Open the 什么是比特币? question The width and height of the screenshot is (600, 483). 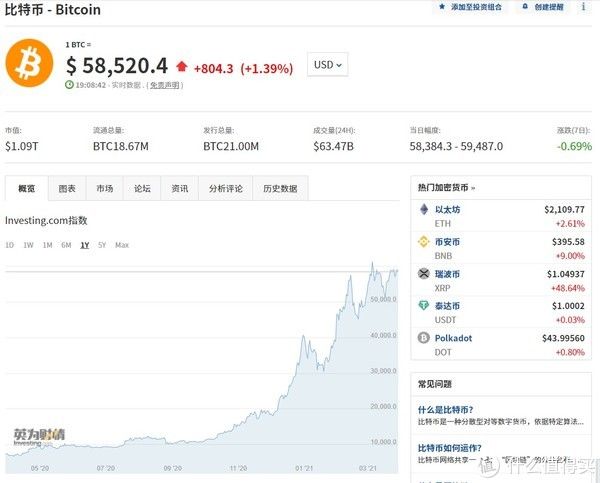pyautogui.click(x=445, y=410)
